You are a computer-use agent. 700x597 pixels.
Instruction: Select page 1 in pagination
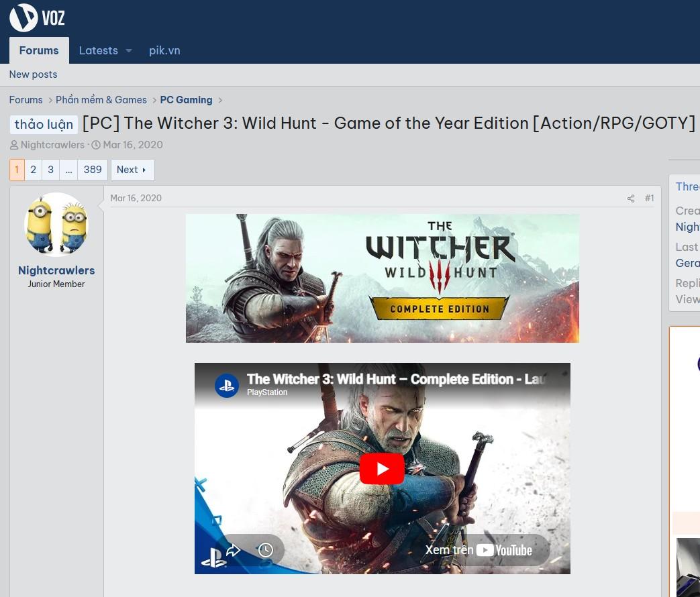(17, 170)
